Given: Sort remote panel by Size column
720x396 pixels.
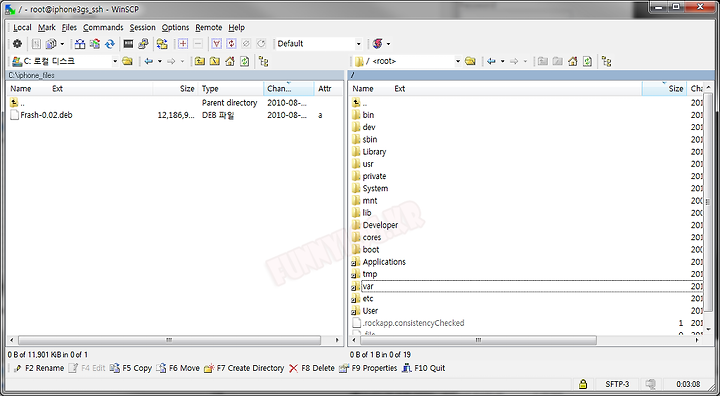Looking at the screenshot, I should tap(664, 89).
